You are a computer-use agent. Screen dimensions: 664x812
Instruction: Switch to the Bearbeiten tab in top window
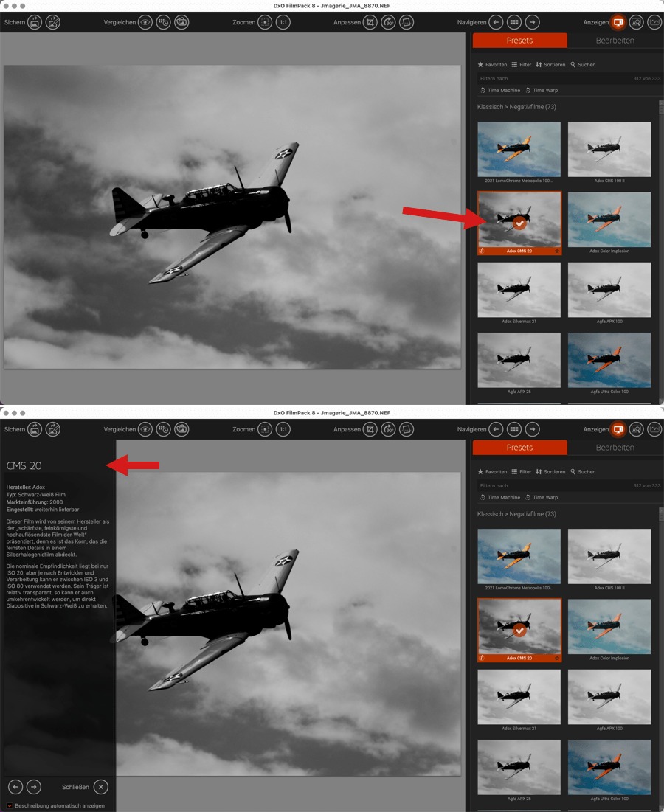pyautogui.click(x=615, y=41)
